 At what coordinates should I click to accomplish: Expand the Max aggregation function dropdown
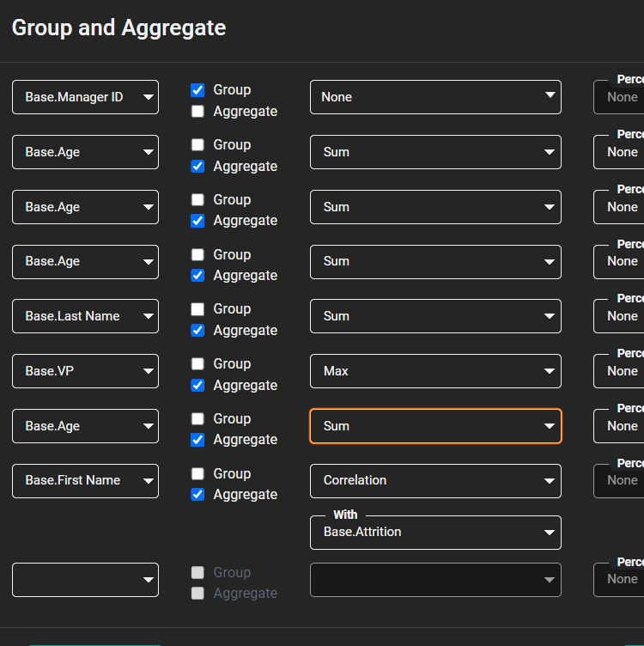pos(435,371)
